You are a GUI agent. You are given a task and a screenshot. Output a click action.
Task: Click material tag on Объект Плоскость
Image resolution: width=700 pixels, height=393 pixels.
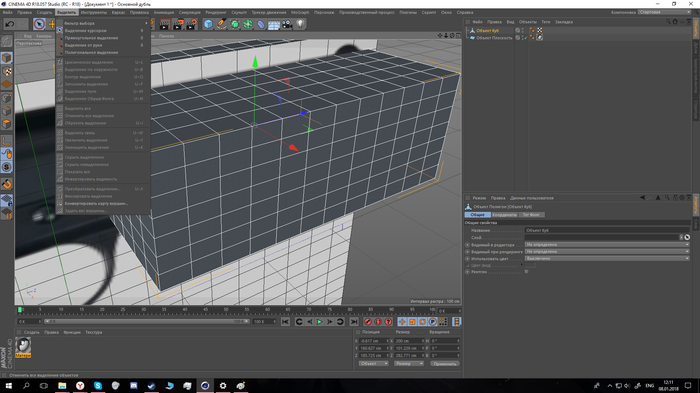(540, 38)
